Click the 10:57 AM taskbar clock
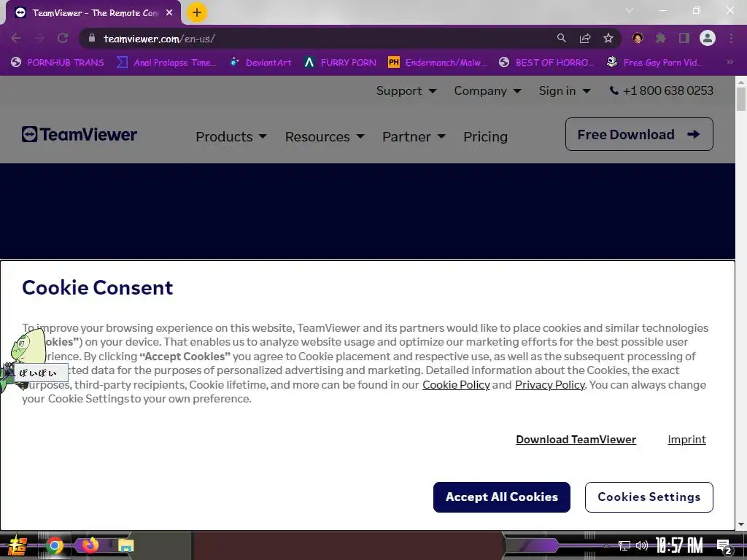747x560 pixels. [679, 545]
